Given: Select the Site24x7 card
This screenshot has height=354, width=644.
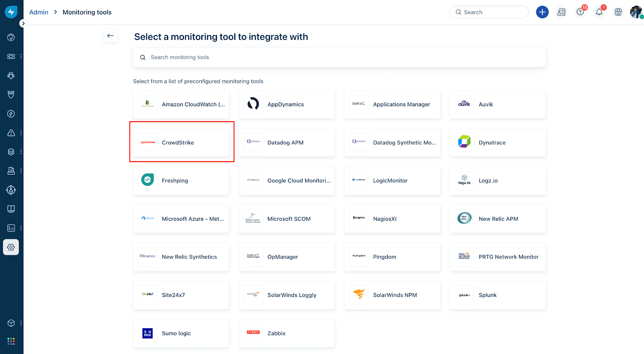Looking at the screenshot, I should 181,295.
